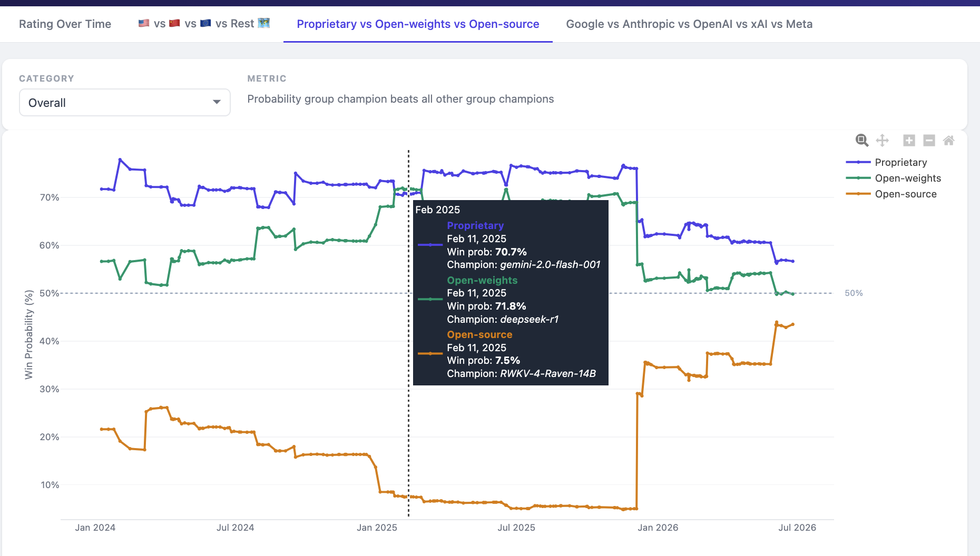Viewport: 980px width, 556px height.
Task: Click the Jul 2024 x-axis label
Action: click(236, 528)
